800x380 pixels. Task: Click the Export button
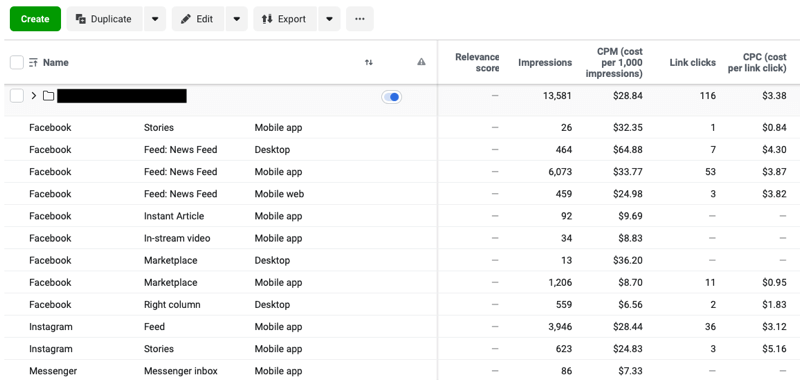click(x=285, y=19)
